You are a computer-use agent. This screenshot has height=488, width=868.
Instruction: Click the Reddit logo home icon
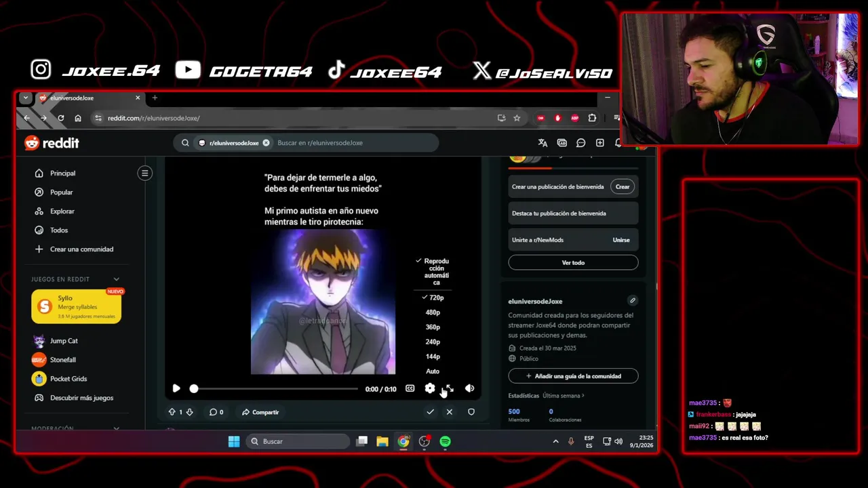[52, 143]
